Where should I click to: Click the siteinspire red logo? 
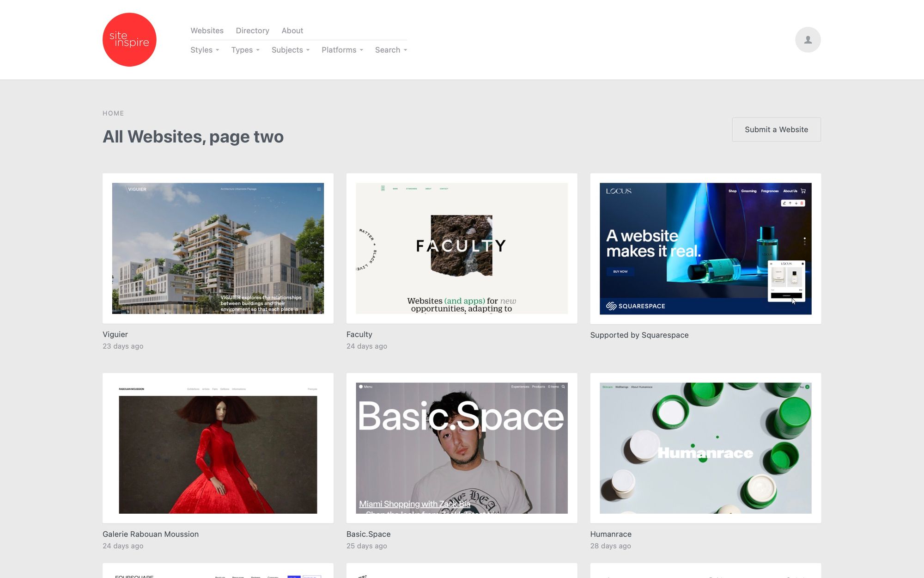click(x=129, y=40)
